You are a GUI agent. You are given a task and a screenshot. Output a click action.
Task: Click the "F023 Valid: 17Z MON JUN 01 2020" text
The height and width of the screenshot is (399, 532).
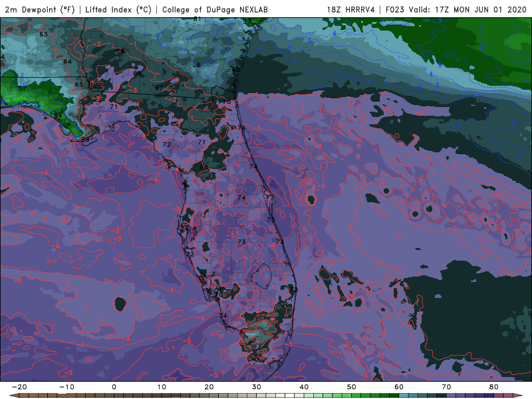(x=456, y=9)
